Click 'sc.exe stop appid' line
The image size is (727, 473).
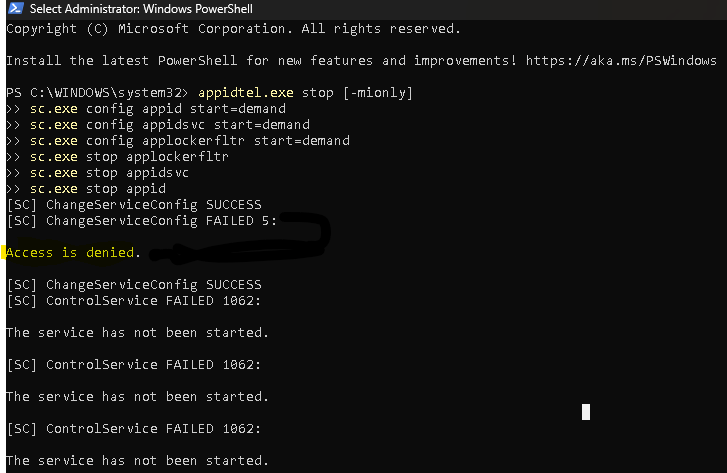tap(98, 189)
